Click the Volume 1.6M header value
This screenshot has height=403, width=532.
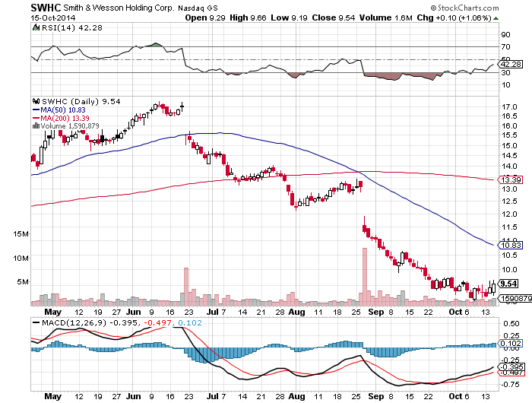[x=386, y=17]
